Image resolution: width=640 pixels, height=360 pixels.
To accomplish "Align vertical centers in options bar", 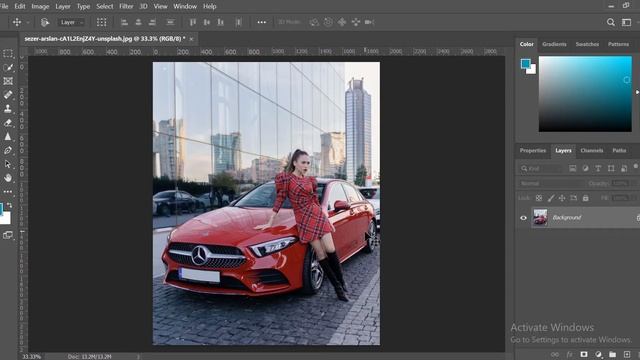I will (x=207, y=22).
